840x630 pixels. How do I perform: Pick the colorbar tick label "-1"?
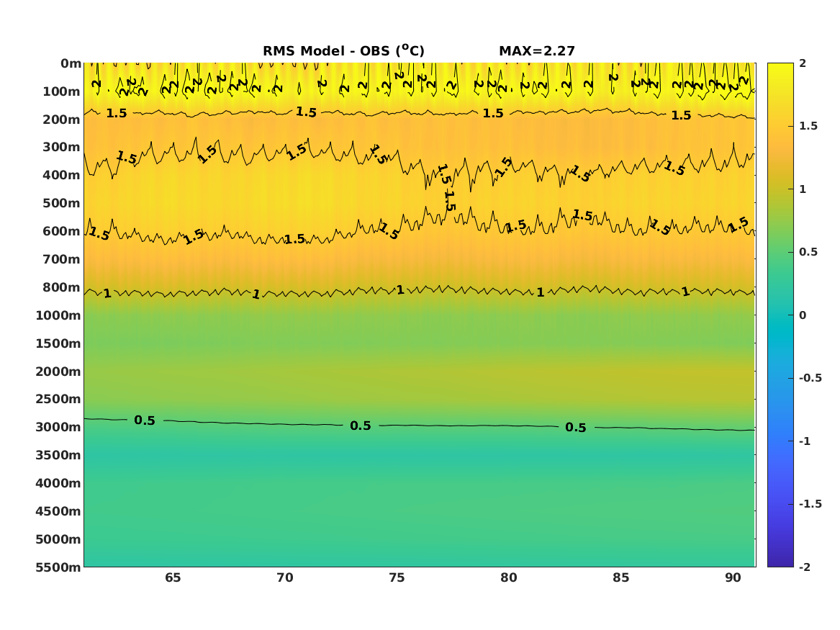[x=805, y=441]
